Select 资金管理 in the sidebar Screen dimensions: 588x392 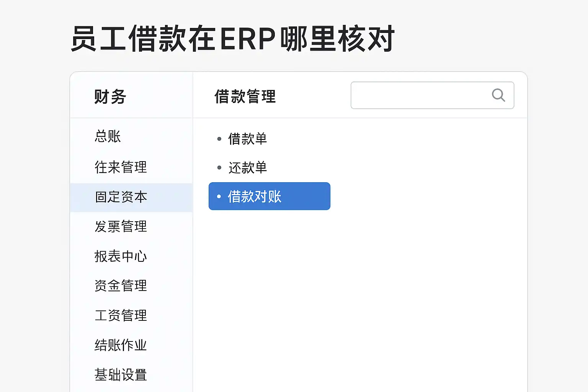121,286
